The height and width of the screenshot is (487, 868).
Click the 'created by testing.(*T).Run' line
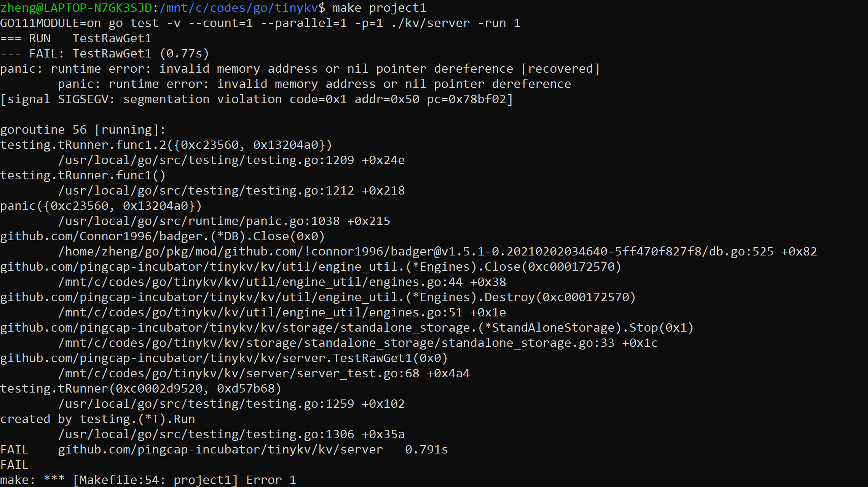(97, 419)
